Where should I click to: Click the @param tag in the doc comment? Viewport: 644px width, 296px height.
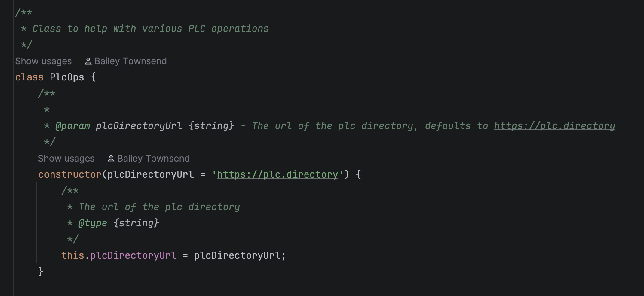72,126
